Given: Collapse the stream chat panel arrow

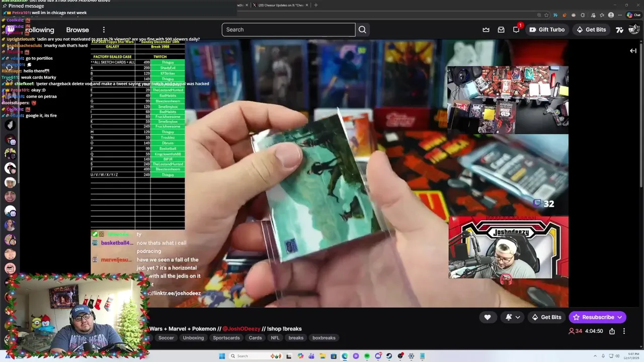Looking at the screenshot, I should pyautogui.click(x=633, y=51).
